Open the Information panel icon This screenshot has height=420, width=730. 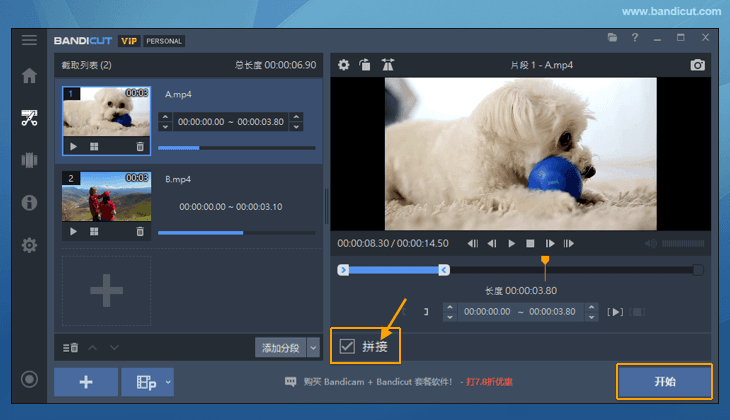coord(29,203)
